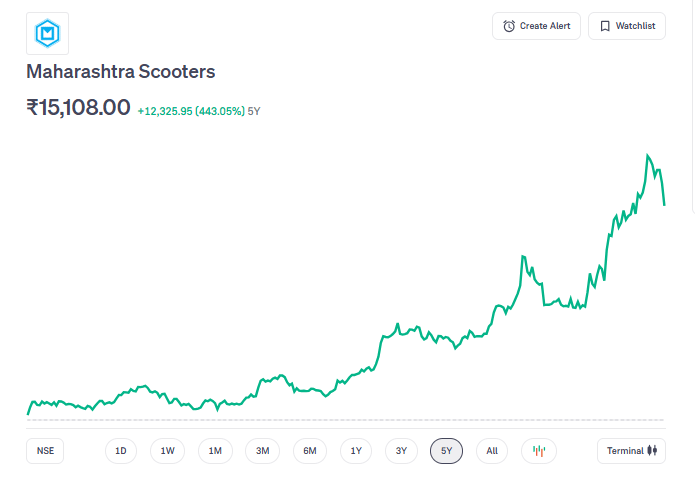Expand the NSE exchange selector
The image size is (695, 478).
point(45,451)
